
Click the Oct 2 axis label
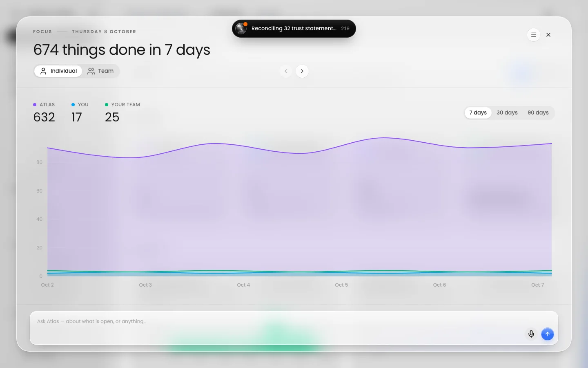click(x=47, y=285)
